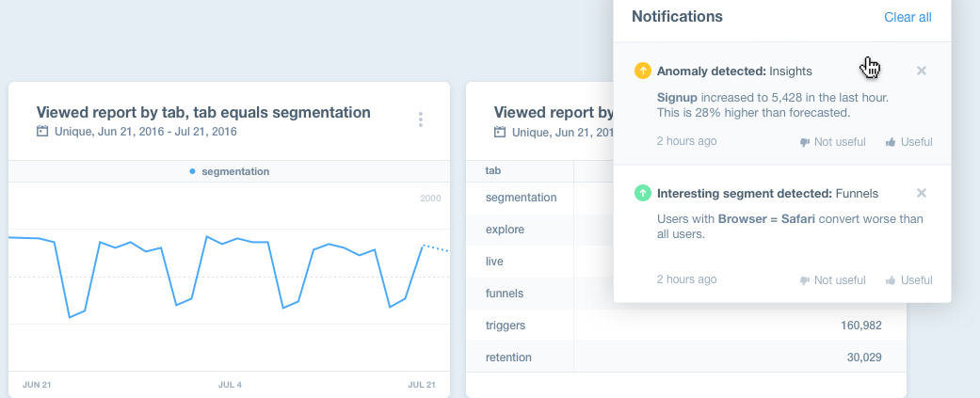Open the Signup link in anomaly notification
The height and width of the screenshot is (398, 980).
pos(677,97)
